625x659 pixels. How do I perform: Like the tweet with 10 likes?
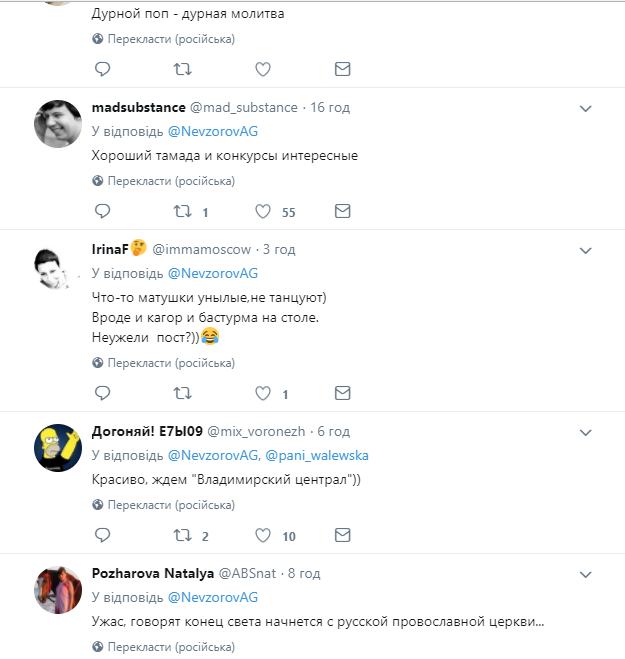pyautogui.click(x=263, y=536)
